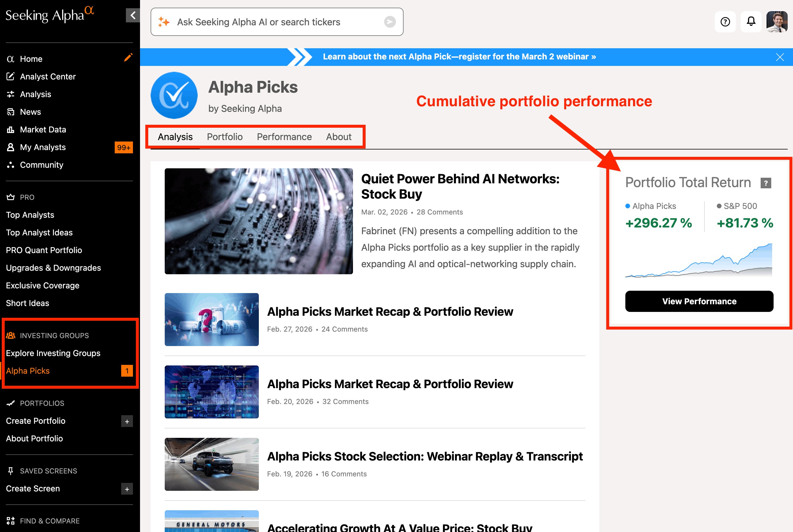
Task: Switch to the Portfolio tab
Action: [224, 137]
